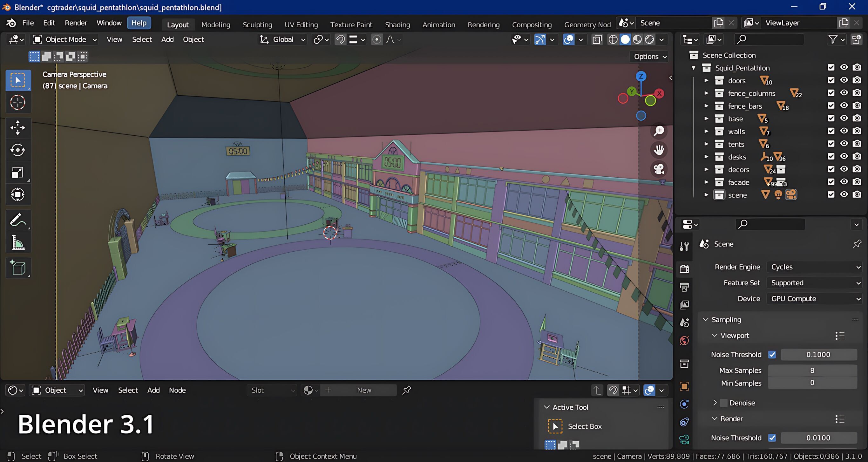Click the New material button
Image resolution: width=868 pixels, height=462 pixels.
pyautogui.click(x=363, y=390)
